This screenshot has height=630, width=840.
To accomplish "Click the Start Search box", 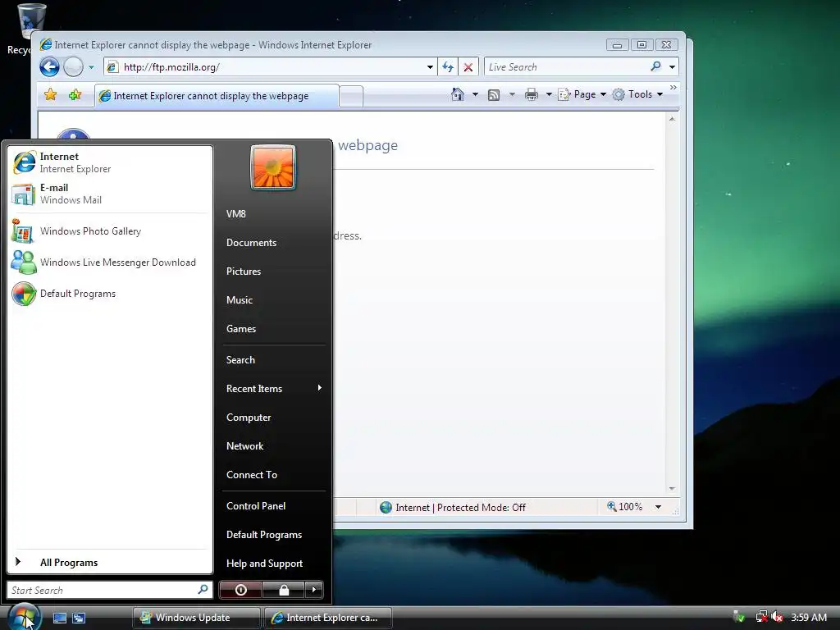I will tap(110, 591).
